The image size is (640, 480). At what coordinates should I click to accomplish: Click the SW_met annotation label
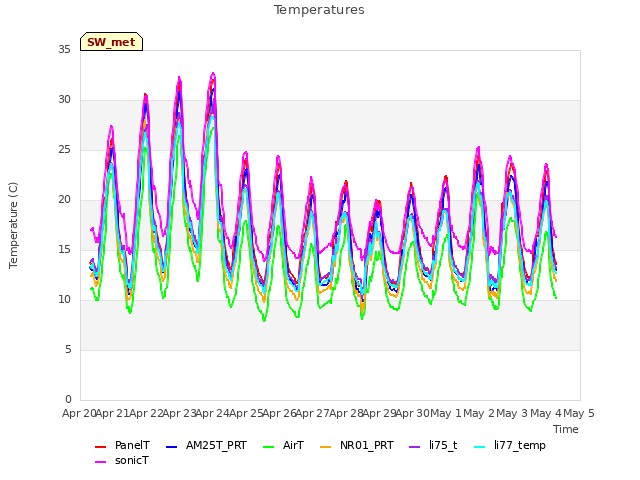pos(111,42)
